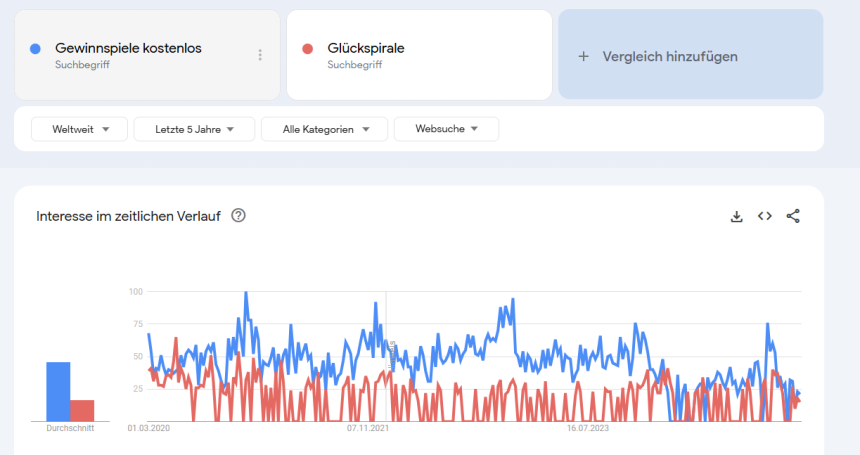Click the red average bar under Durchschnitt
This screenshot has height=455, width=860.
tap(82, 410)
